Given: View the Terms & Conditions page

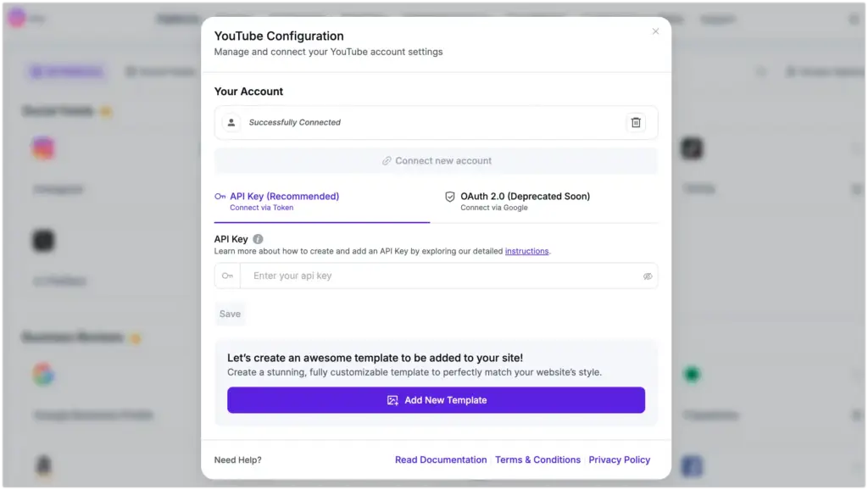Looking at the screenshot, I should (x=537, y=459).
